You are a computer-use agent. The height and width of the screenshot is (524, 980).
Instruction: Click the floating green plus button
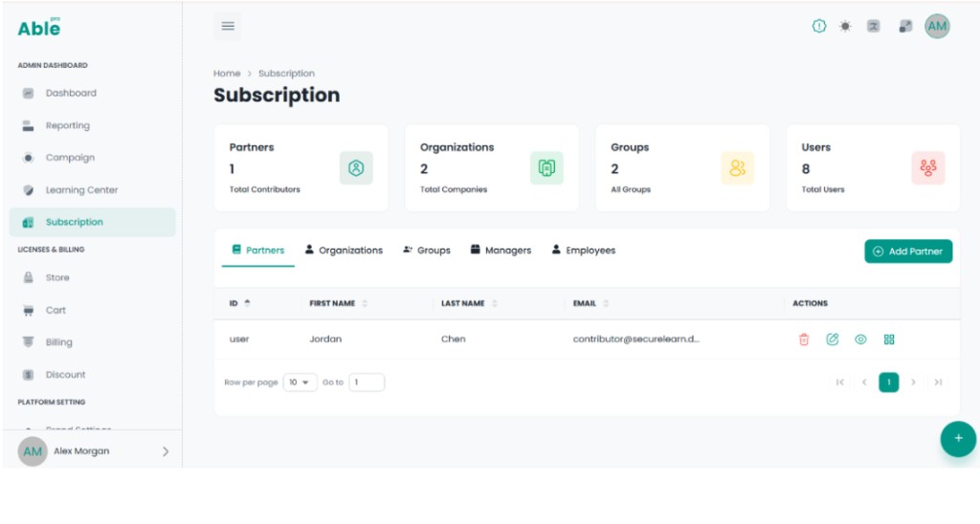tap(958, 439)
